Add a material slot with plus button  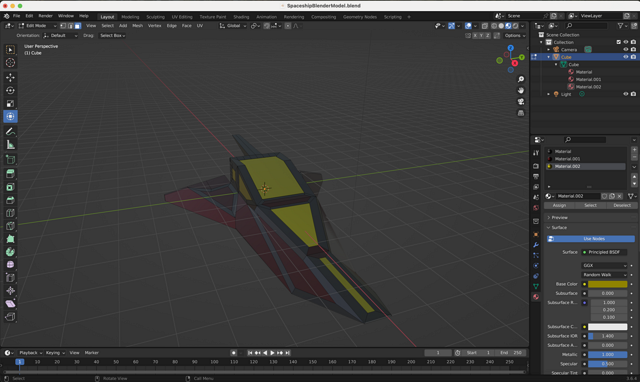634,150
